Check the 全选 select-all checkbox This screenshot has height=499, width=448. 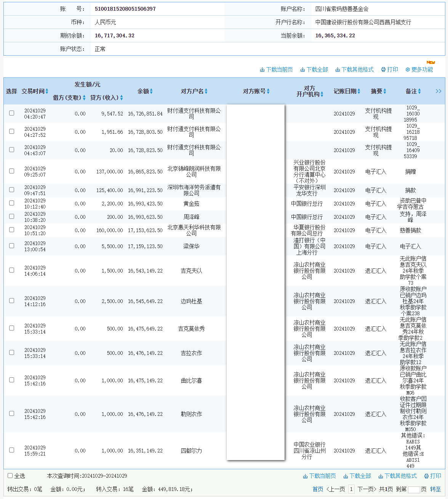coord(10,476)
